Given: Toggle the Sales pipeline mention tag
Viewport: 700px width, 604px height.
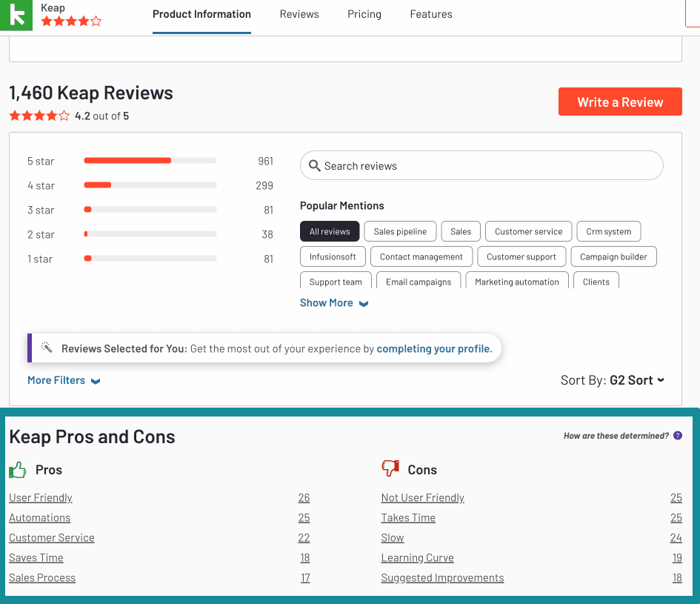Looking at the screenshot, I should coord(400,231).
